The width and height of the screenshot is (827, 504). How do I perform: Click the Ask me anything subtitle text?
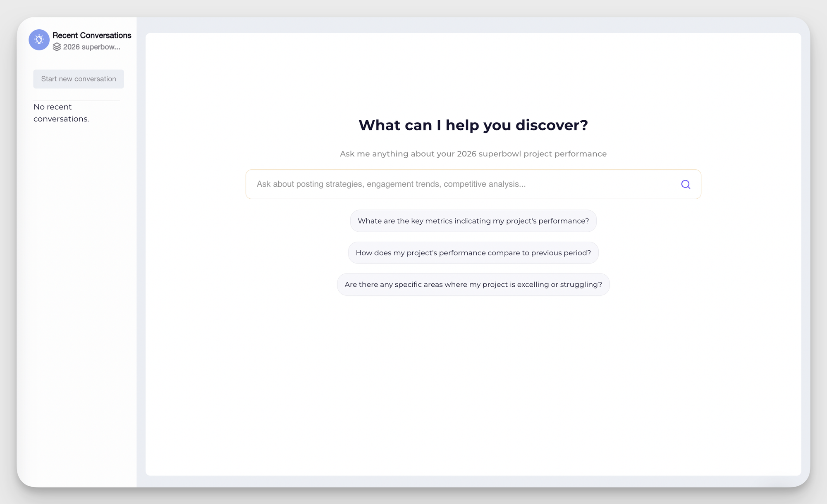coord(473,154)
